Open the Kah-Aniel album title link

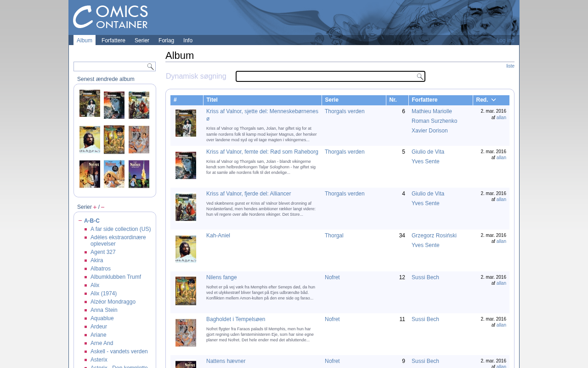[218, 236]
